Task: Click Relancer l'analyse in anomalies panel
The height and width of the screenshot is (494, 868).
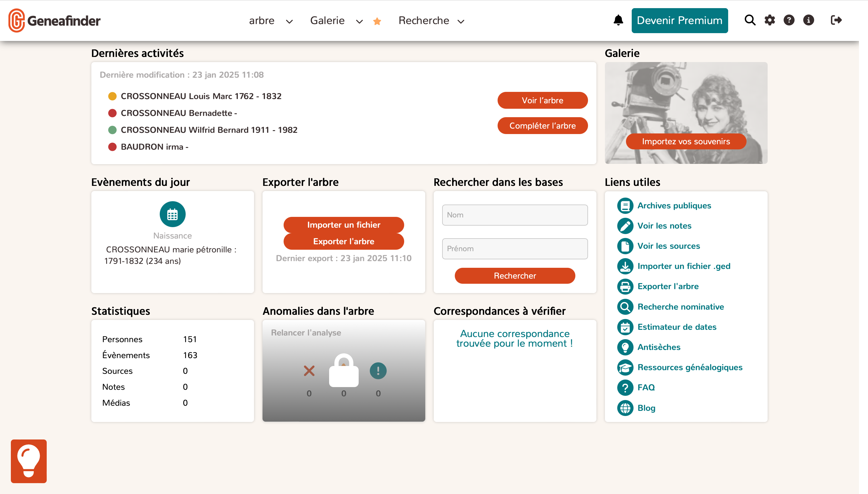Action: (306, 333)
